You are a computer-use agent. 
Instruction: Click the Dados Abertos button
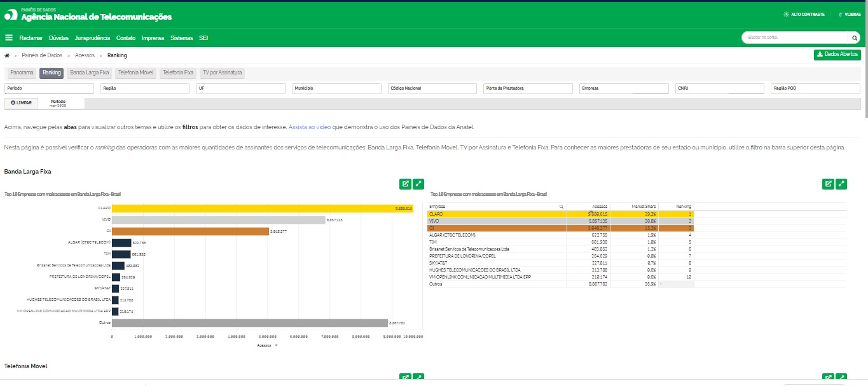click(837, 55)
